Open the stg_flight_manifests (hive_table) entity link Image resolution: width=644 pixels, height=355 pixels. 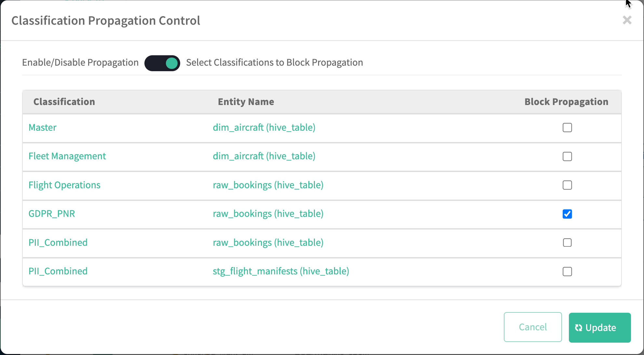pos(281,271)
